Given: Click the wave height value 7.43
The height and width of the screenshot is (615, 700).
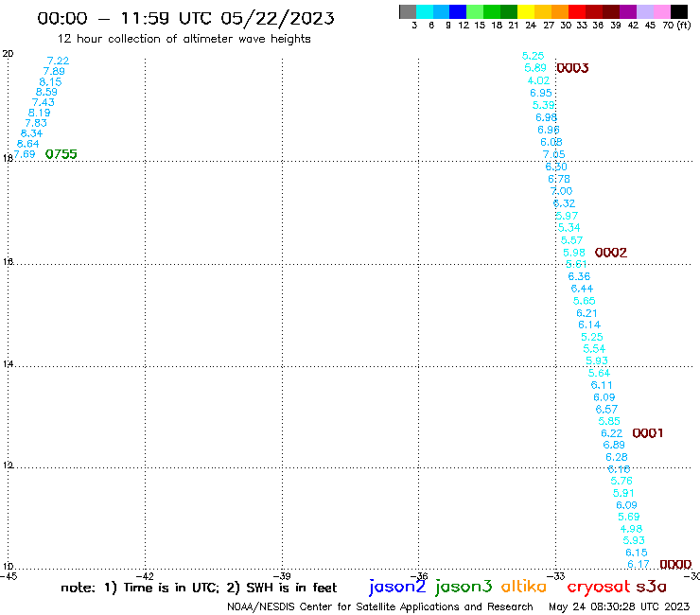Looking at the screenshot, I should pyautogui.click(x=44, y=102).
